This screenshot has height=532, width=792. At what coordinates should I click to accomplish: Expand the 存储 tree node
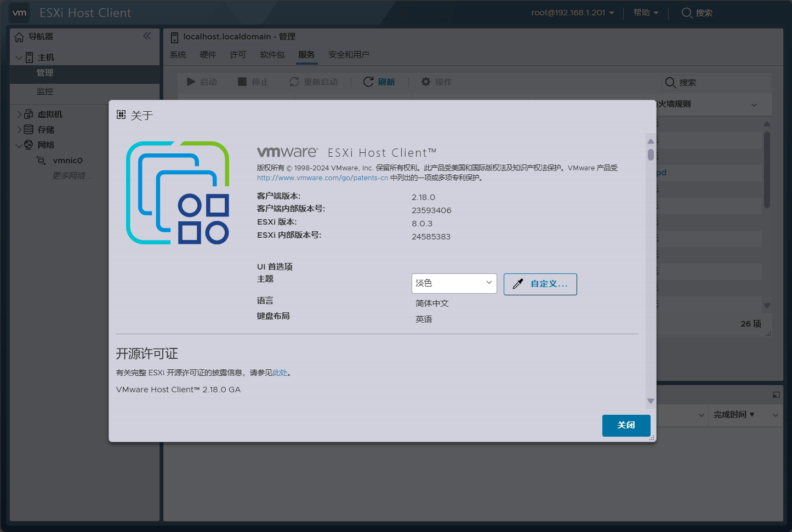(19, 130)
